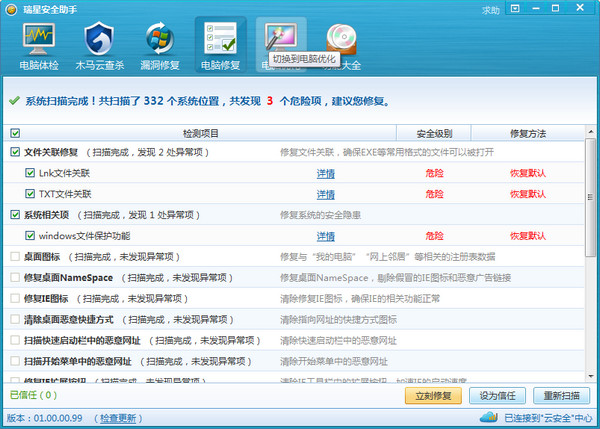Uncheck the Lnk文件关联 checkbox
600x429 pixels.
[31, 173]
